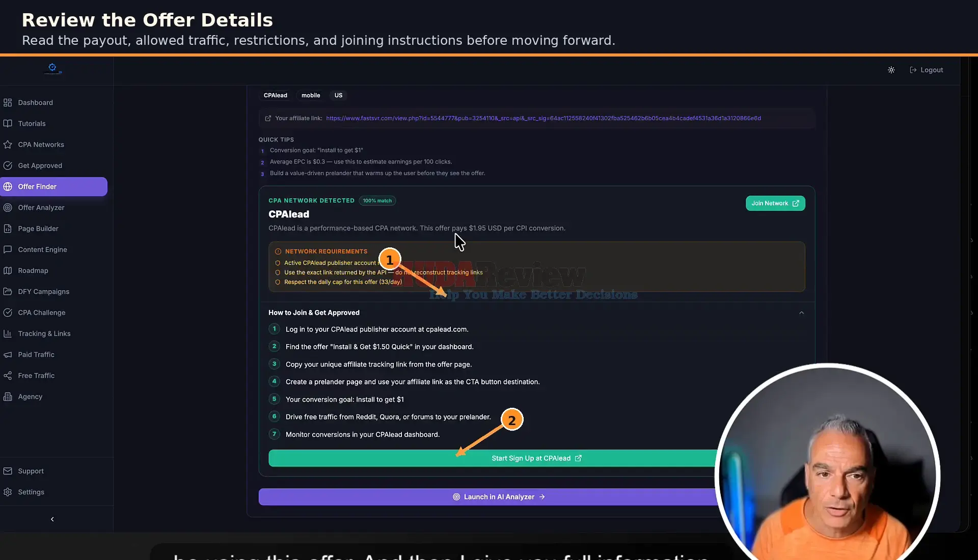Click the Page Builder file icon
Viewport: 978px width, 560px height.
8,229
